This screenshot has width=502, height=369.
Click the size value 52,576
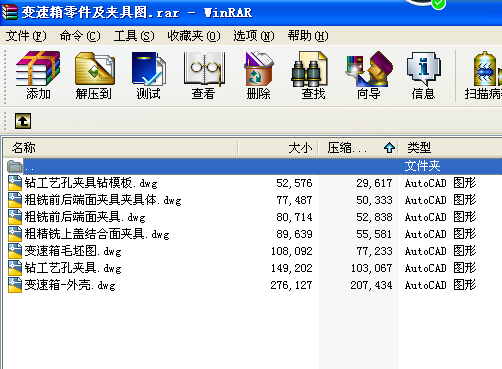(294, 183)
